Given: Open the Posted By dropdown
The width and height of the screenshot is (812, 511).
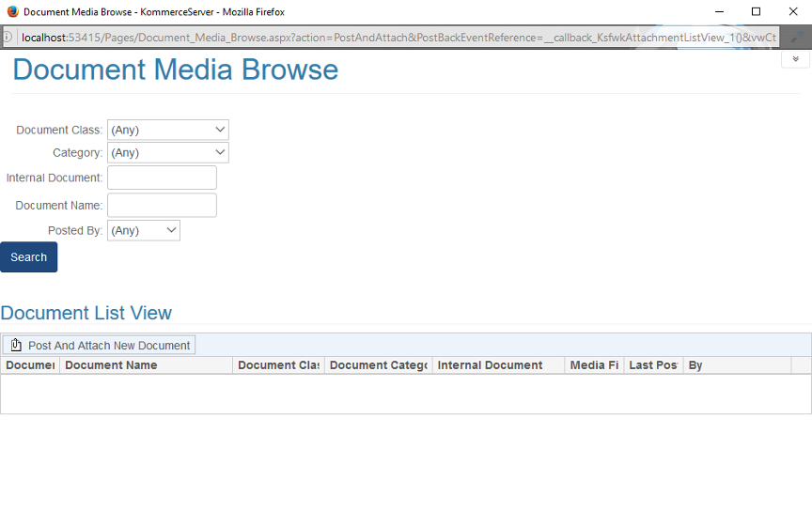Looking at the screenshot, I should [x=143, y=230].
